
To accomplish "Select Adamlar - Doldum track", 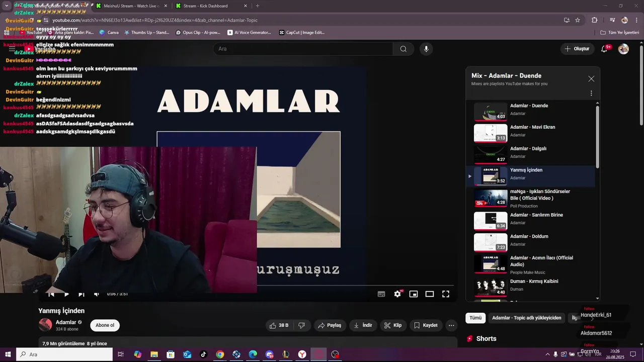I will click(x=531, y=242).
